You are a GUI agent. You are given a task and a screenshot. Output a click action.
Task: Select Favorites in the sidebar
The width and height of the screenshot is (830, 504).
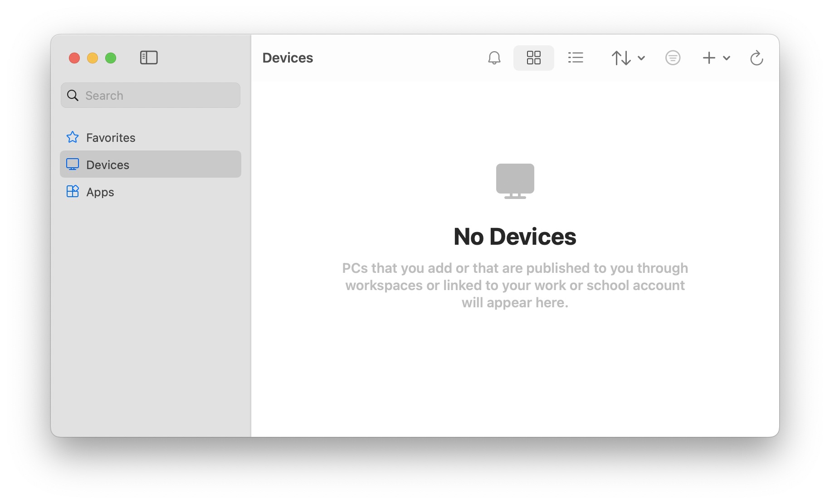[110, 137]
